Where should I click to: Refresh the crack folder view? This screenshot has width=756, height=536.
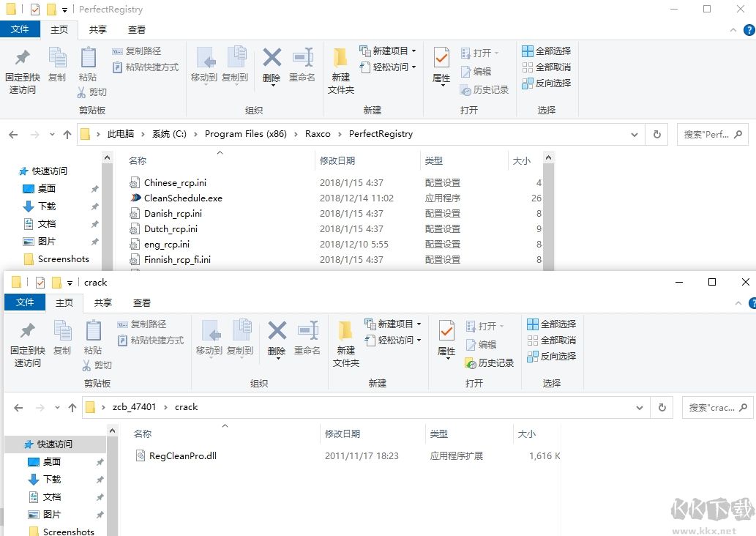click(662, 408)
